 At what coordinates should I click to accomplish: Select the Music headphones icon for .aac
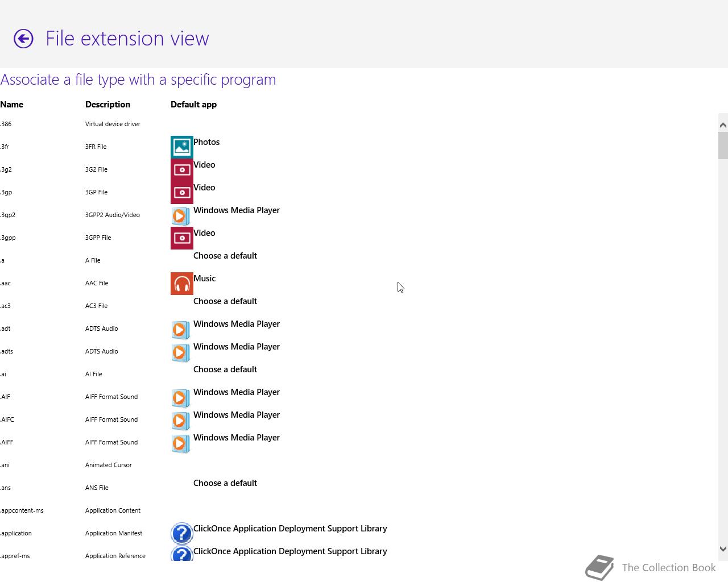pos(182,284)
